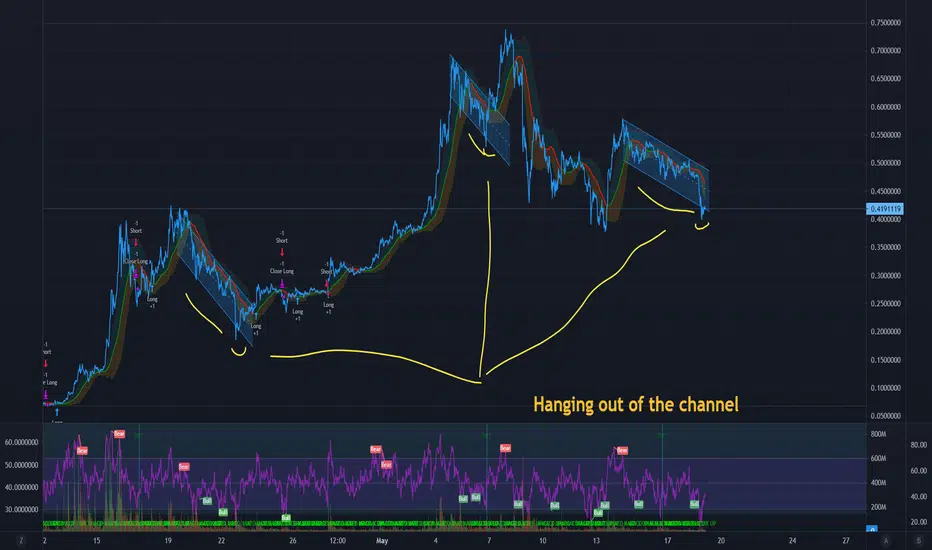Click the 'May' label on the time axis

coord(382,540)
